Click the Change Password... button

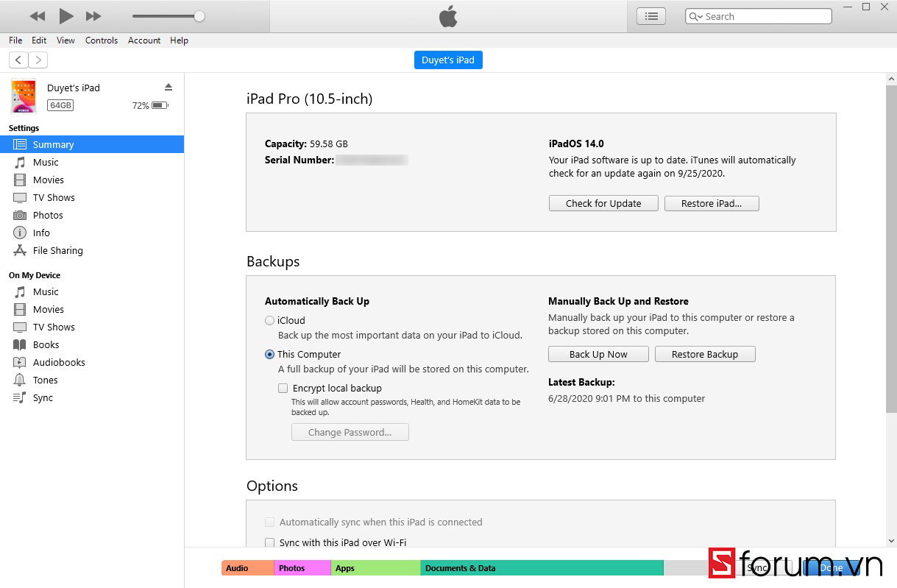pos(350,432)
